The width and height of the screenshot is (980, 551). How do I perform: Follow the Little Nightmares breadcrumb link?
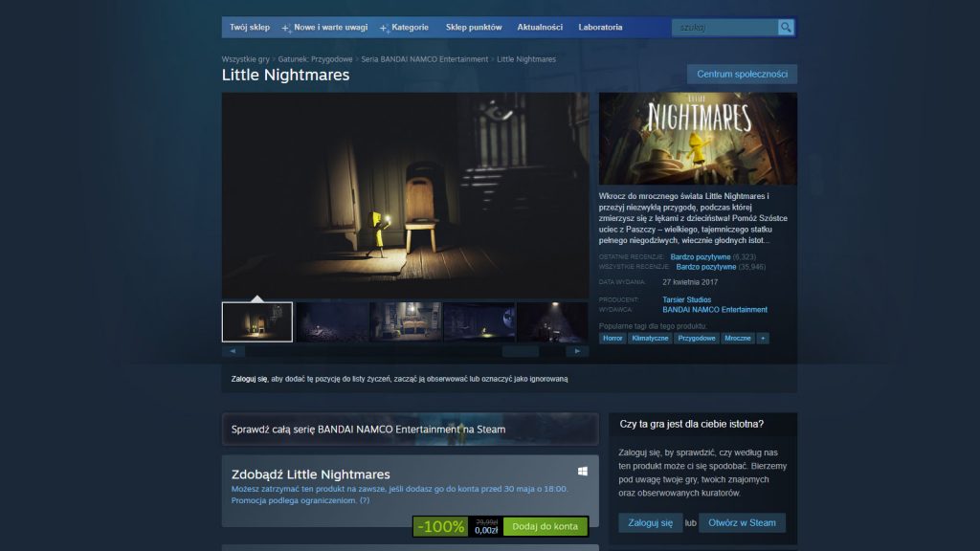pyautogui.click(x=526, y=59)
